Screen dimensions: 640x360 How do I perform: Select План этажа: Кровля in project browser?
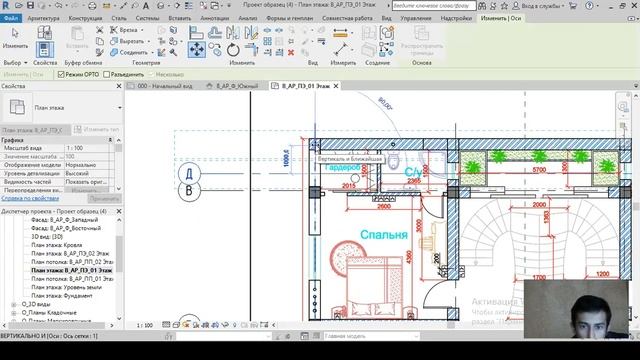(x=57, y=245)
